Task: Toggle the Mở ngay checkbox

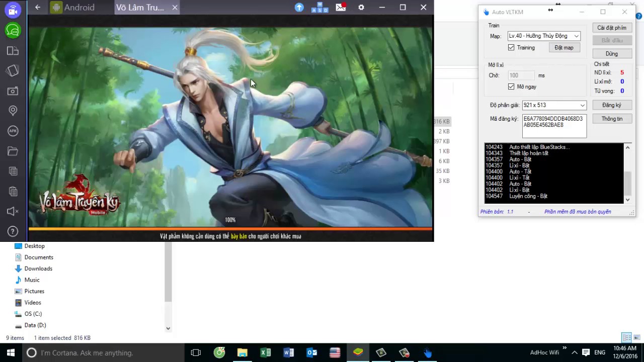Action: coord(511,86)
